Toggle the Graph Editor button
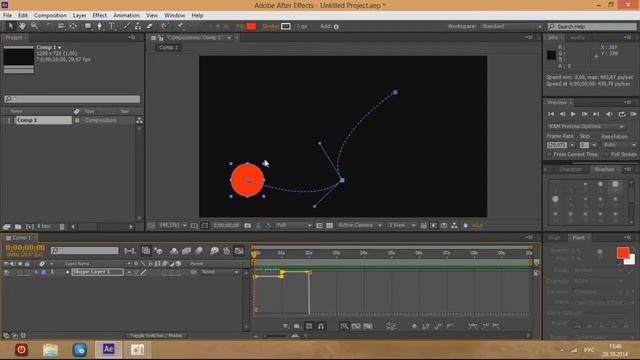The width and height of the screenshot is (640, 360). coord(239,251)
